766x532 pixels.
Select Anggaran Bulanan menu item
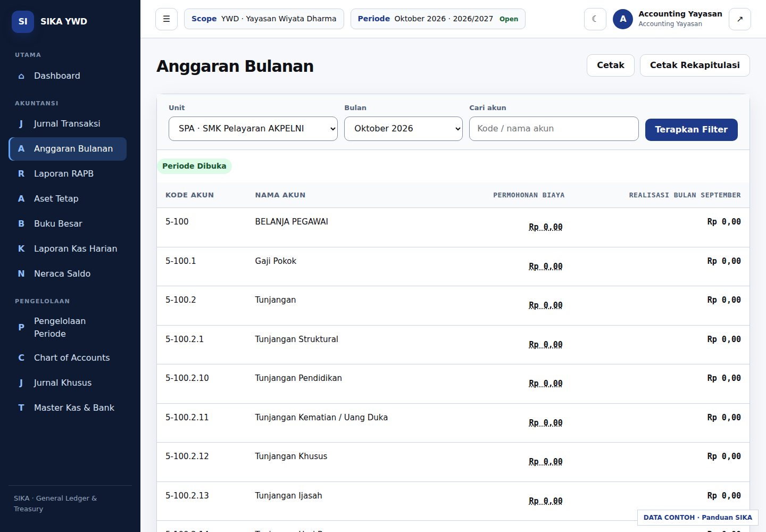[68, 149]
